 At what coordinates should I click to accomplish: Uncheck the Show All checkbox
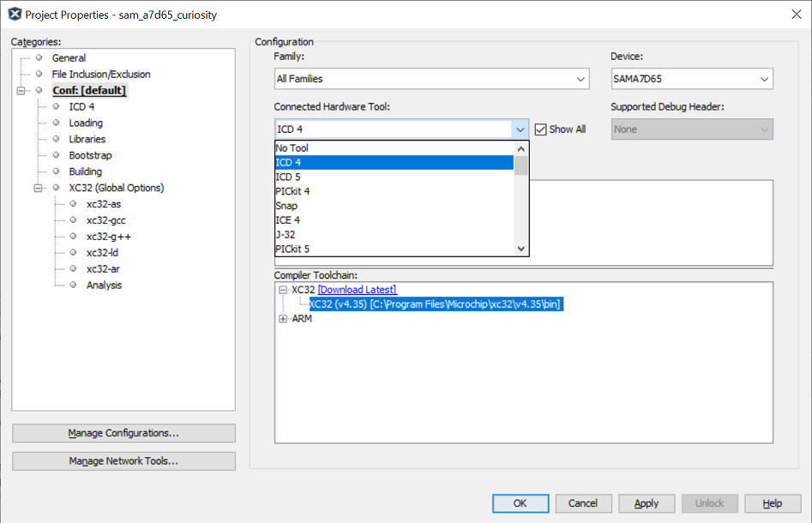tap(540, 129)
